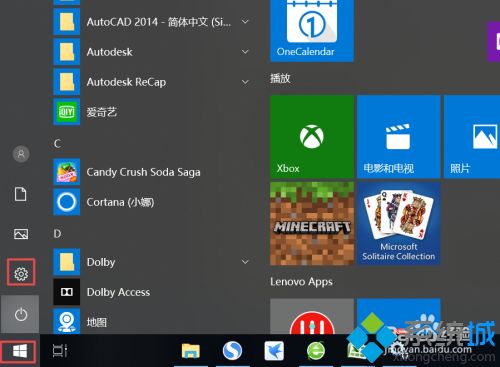Click the Autodesk ReCap label text
The width and height of the screenshot is (500, 367).
click(x=126, y=82)
